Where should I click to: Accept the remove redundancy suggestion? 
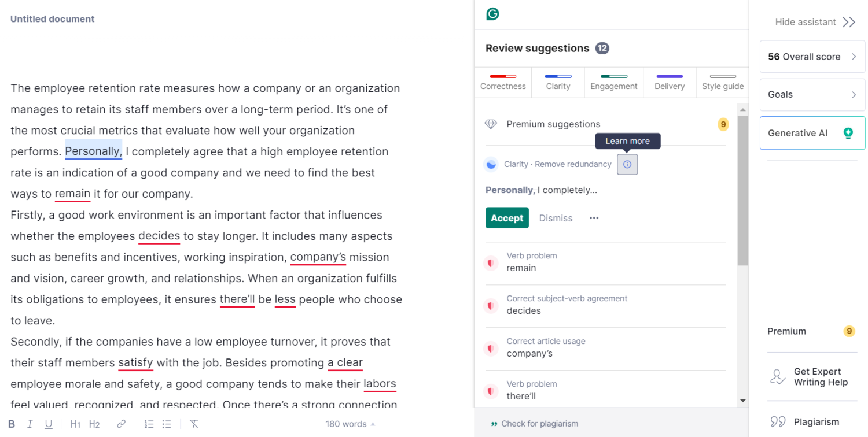click(x=506, y=218)
